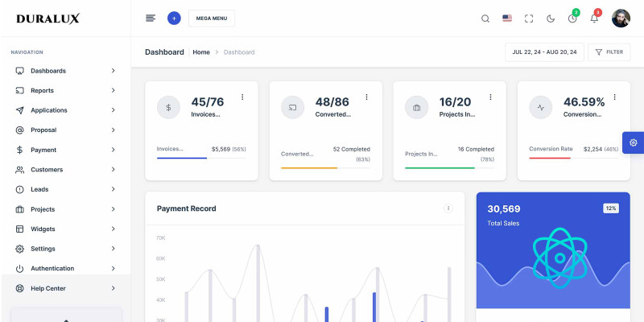
Task: Open the notifications bell
Action: (594, 19)
